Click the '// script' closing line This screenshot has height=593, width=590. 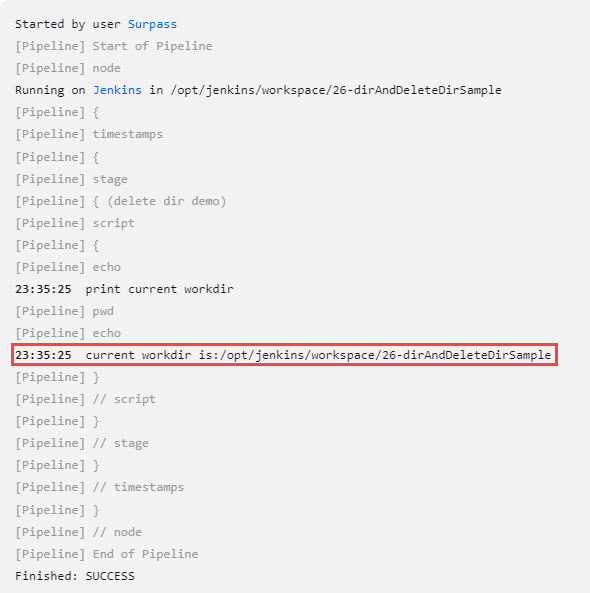[85, 399]
